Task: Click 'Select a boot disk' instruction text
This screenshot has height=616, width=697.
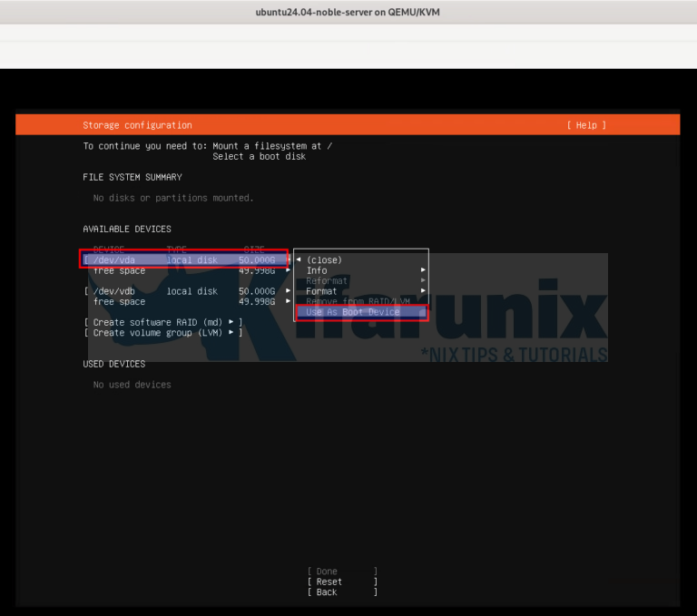Action: (x=260, y=157)
